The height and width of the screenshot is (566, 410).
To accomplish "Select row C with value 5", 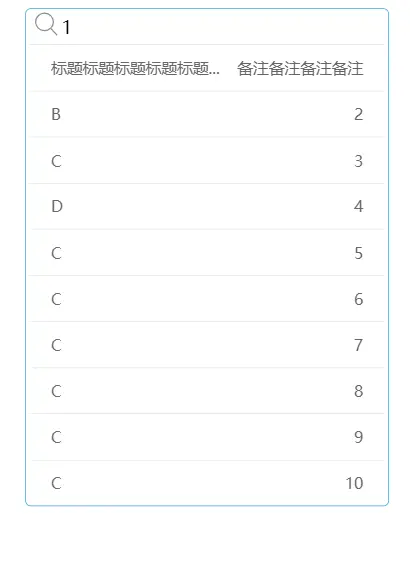I will click(x=207, y=253).
